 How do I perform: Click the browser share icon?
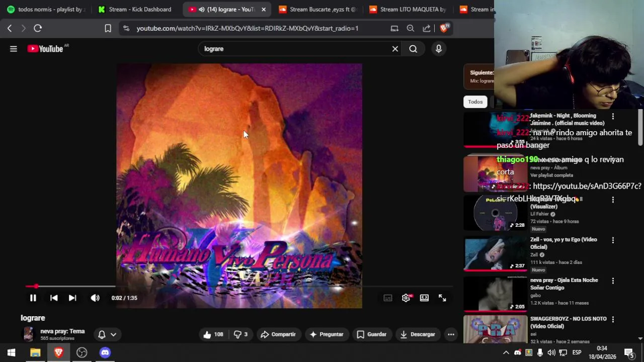(x=427, y=29)
